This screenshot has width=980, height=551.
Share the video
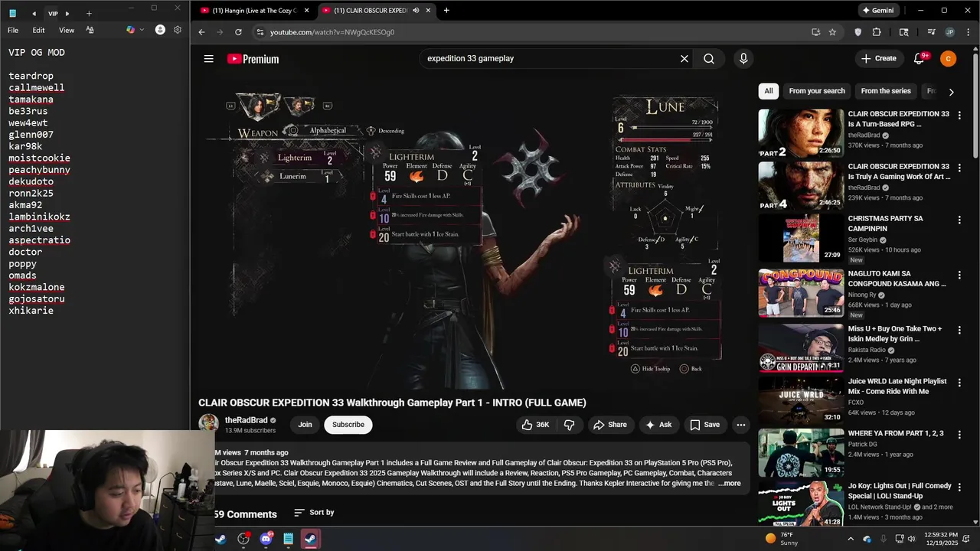[610, 425]
